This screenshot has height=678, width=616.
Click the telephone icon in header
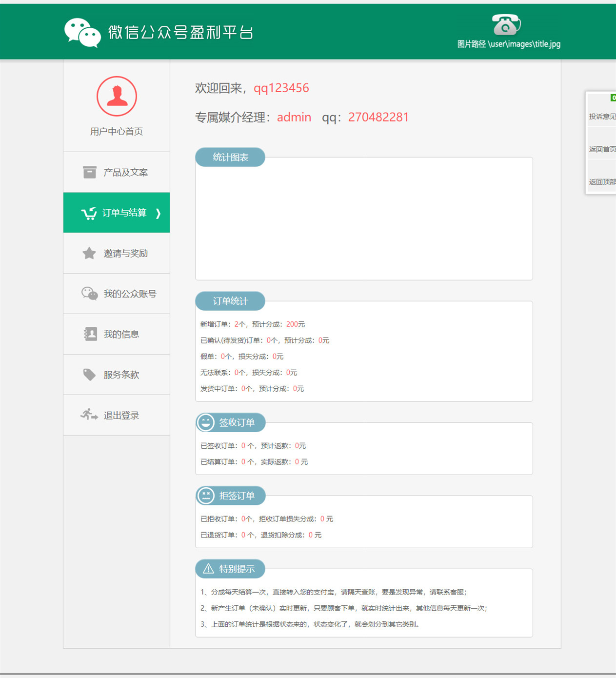pyautogui.click(x=506, y=25)
